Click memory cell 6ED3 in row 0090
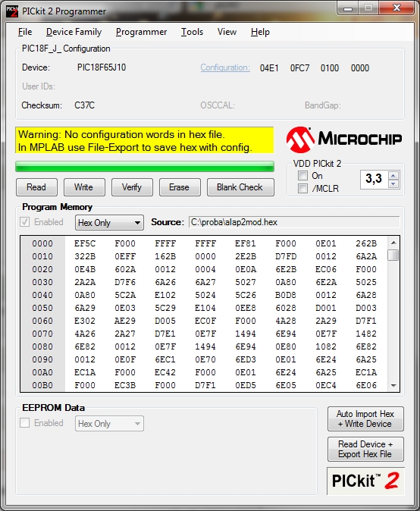 [x=246, y=359]
